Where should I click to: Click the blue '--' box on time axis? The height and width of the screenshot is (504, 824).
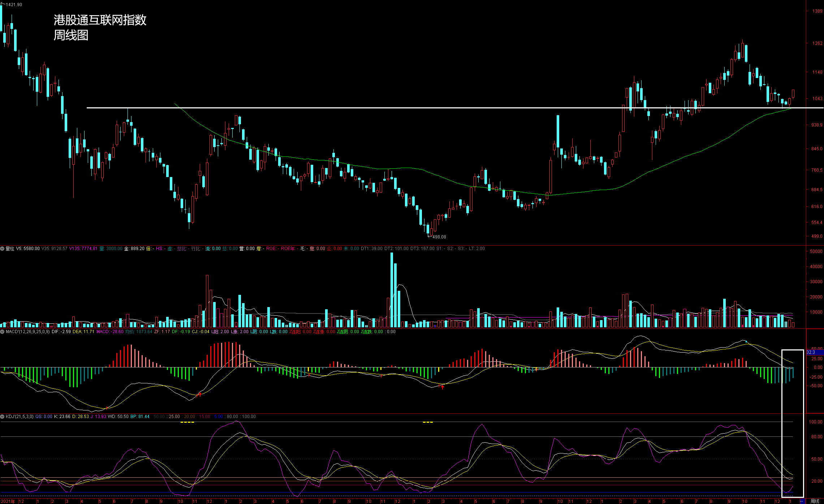[x=802, y=501]
